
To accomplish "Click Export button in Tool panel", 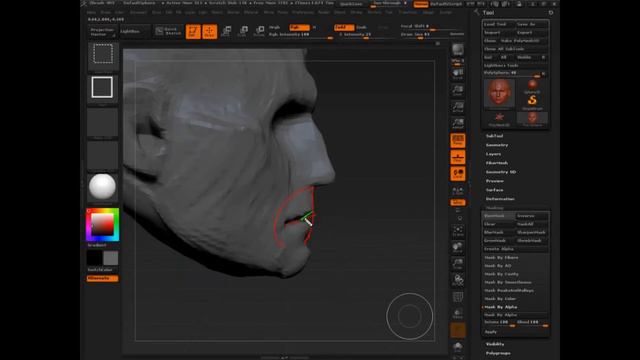I will tap(531, 33).
